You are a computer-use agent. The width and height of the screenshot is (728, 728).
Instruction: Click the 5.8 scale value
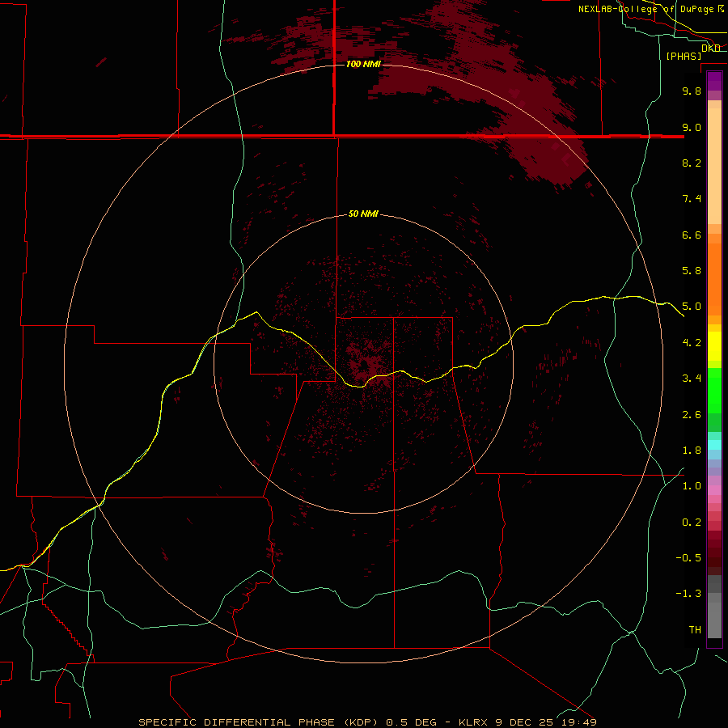[x=692, y=271]
